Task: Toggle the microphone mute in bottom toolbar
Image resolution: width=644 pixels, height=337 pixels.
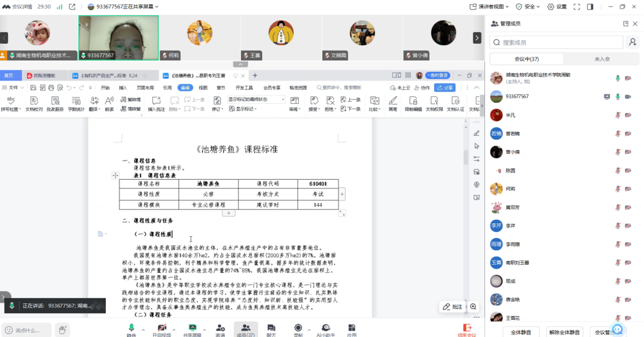Action: (x=131, y=328)
